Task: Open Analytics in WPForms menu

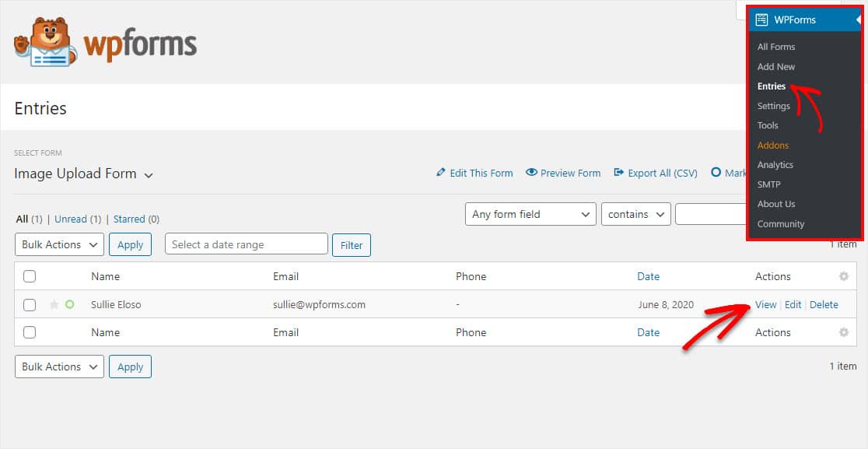Action: 775,164
